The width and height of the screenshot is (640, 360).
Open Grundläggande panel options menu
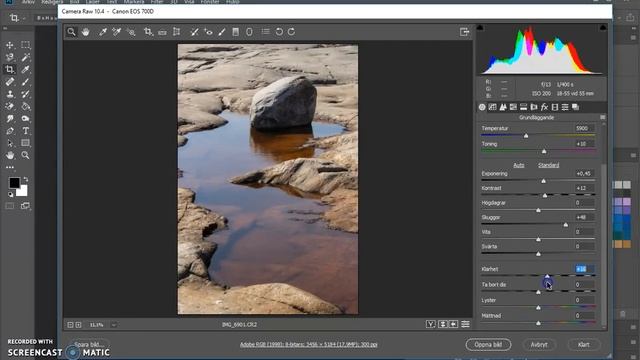(602, 117)
